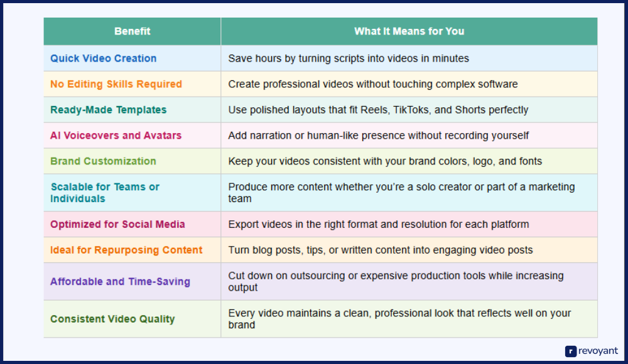This screenshot has height=364, width=628.
Task: Click Ideal for Repurposing Content label
Action: (126, 250)
